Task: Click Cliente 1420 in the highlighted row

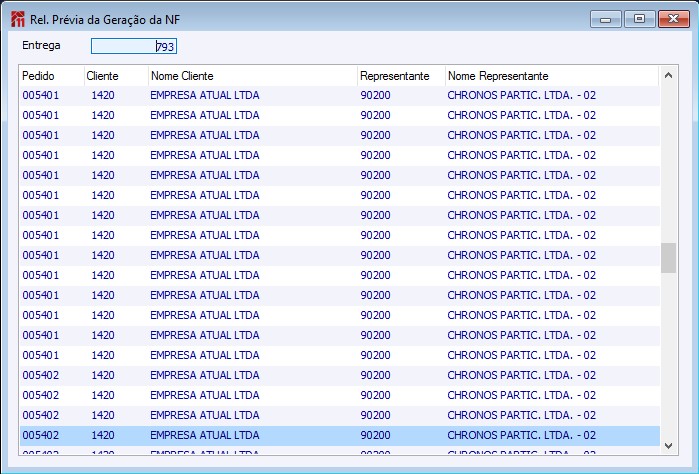Action: pyautogui.click(x=103, y=435)
